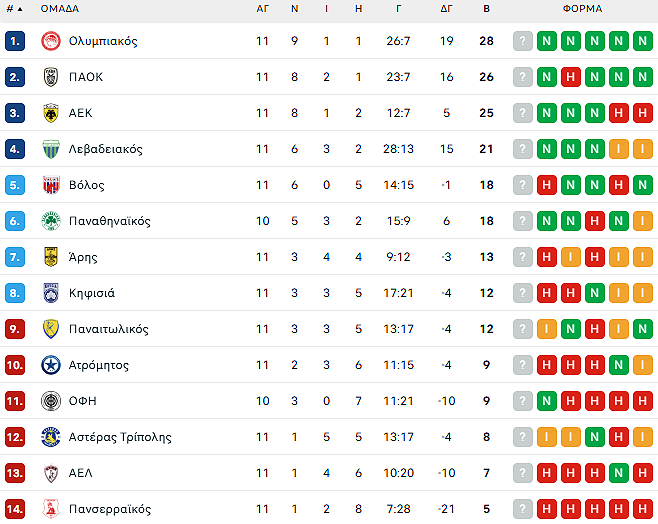Click the Λεβαδειακός club crest icon

pyautogui.click(x=51, y=149)
